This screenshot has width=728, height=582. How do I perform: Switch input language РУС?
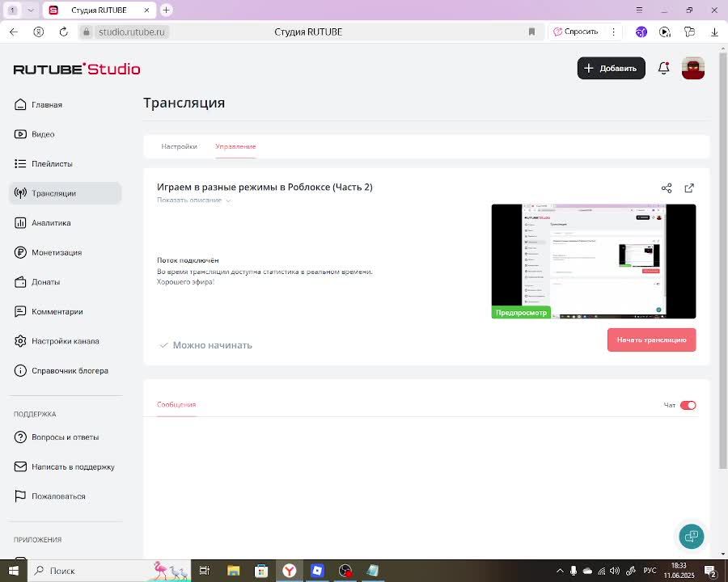pos(650,571)
